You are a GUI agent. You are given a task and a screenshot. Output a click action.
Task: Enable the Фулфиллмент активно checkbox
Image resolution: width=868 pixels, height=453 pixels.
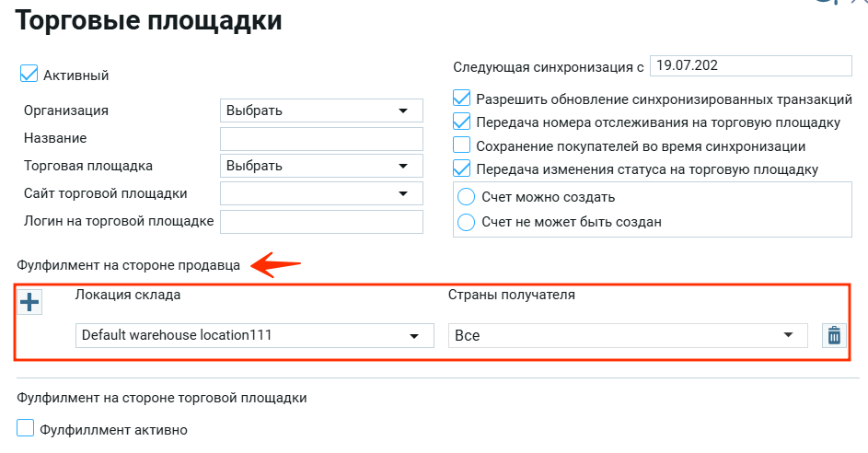26,428
